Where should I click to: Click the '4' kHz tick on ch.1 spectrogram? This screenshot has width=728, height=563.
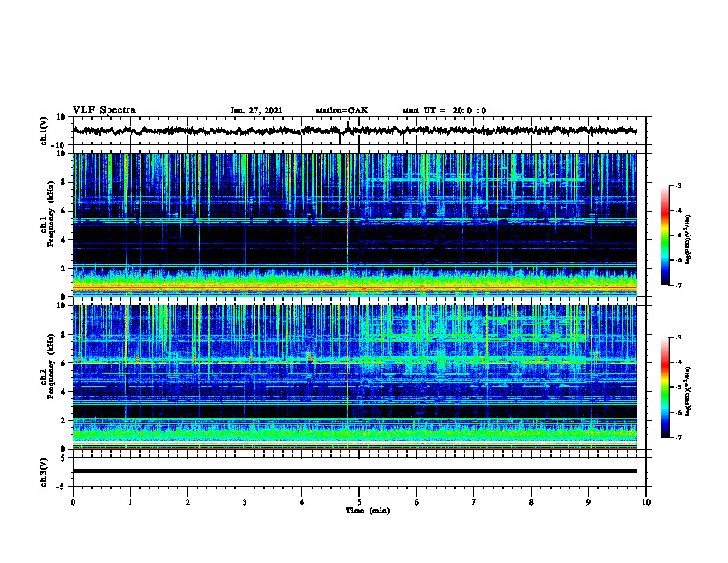63,240
